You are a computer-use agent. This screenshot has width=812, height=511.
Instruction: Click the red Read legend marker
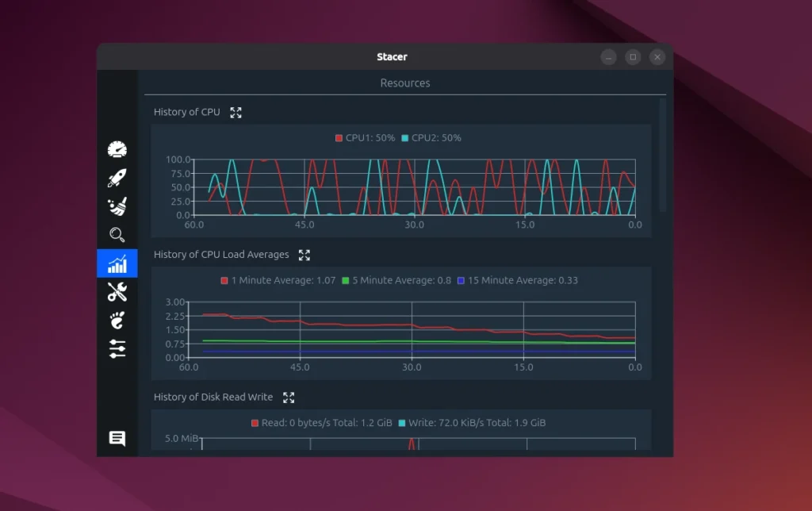(255, 424)
